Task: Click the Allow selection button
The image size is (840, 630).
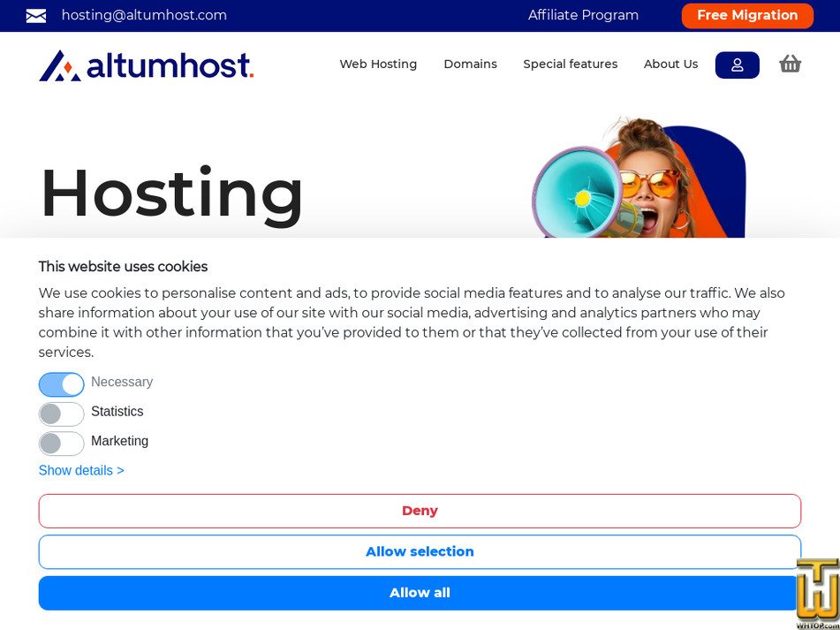Action: click(x=420, y=551)
